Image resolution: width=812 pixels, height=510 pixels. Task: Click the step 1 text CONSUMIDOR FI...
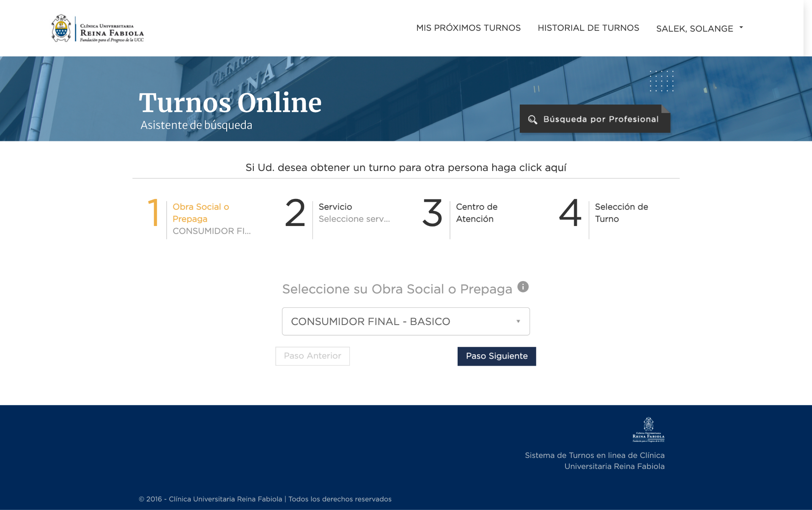tap(211, 231)
